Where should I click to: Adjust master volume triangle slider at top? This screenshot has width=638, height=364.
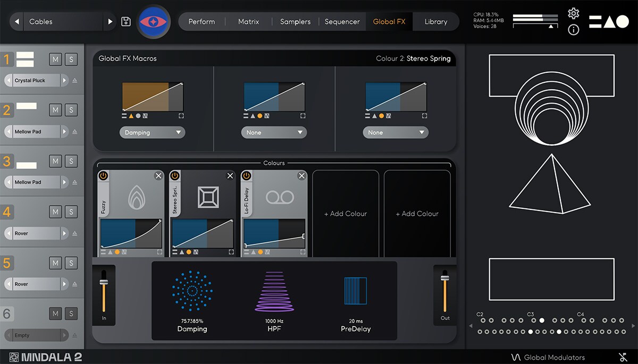point(551,26)
